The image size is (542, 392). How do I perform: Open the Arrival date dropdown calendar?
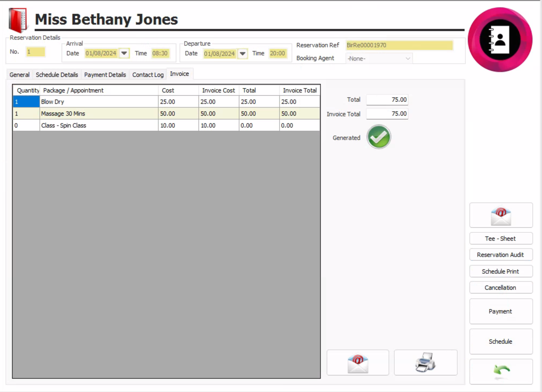[124, 53]
